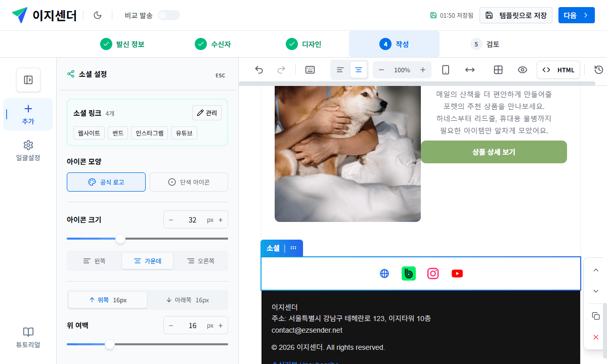Click the dog photo in email
This screenshot has width=607, height=364.
pos(348,154)
